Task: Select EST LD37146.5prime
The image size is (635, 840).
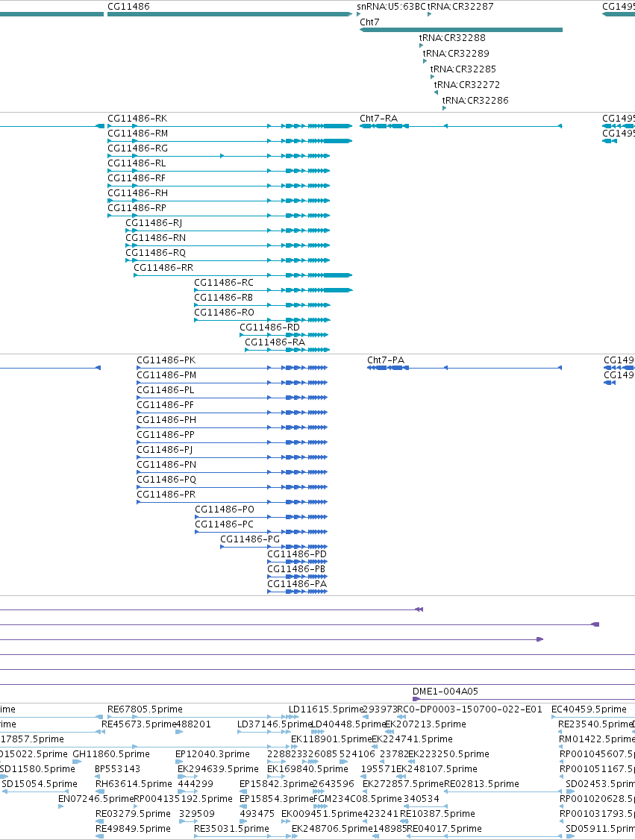Action: [275, 725]
